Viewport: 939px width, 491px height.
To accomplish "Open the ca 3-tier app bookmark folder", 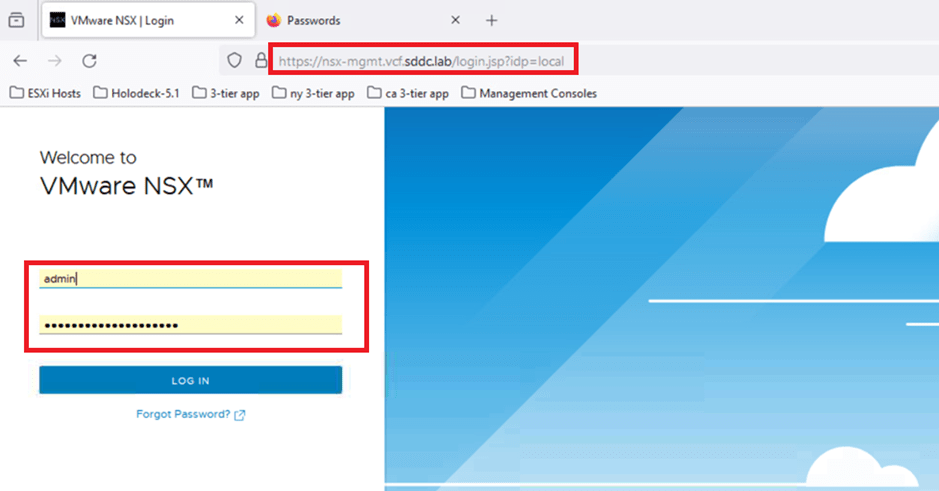I will (x=408, y=93).
